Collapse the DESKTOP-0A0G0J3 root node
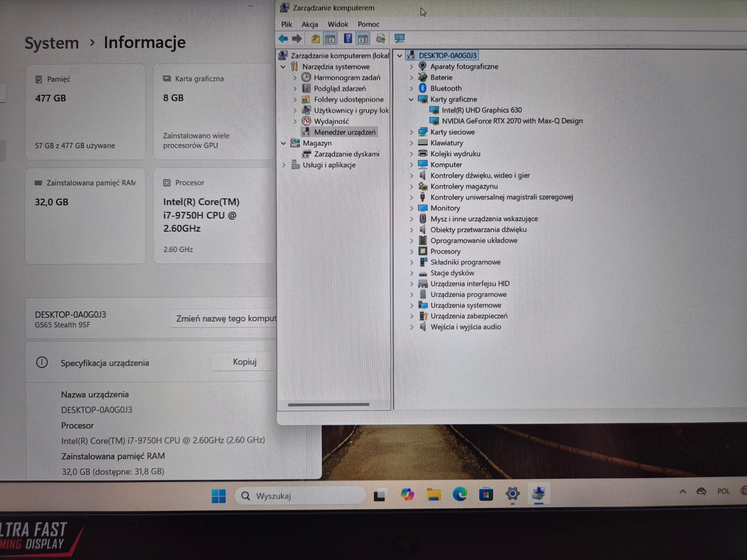The height and width of the screenshot is (560, 747). 399,56
